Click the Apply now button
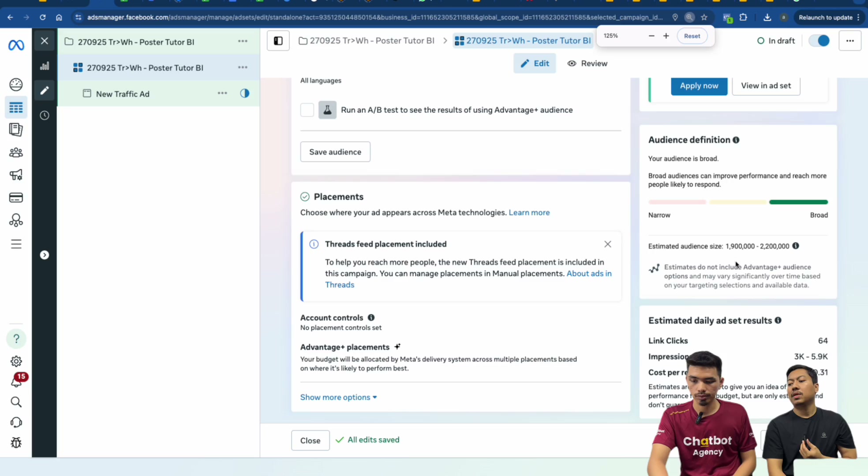The height and width of the screenshot is (476, 868). 699,86
